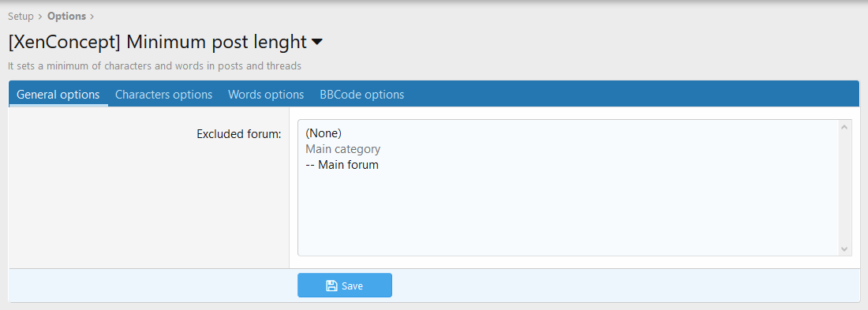The width and height of the screenshot is (868, 310).
Task: Go to the Setup breadcrumb link
Action: (21, 17)
